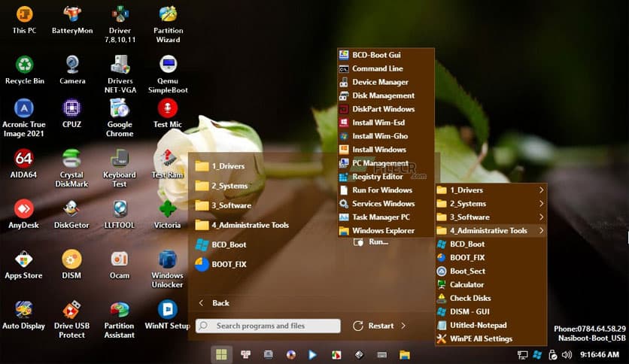Expand 4_Administrative Tools submenu arrow
This screenshot has height=364, width=629.
click(x=541, y=231)
